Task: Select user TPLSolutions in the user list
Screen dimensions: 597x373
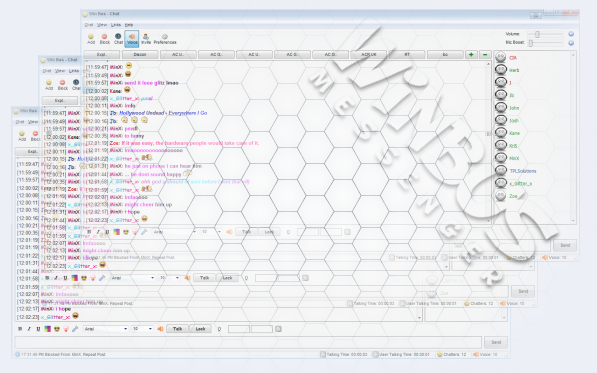Action: tap(522, 171)
